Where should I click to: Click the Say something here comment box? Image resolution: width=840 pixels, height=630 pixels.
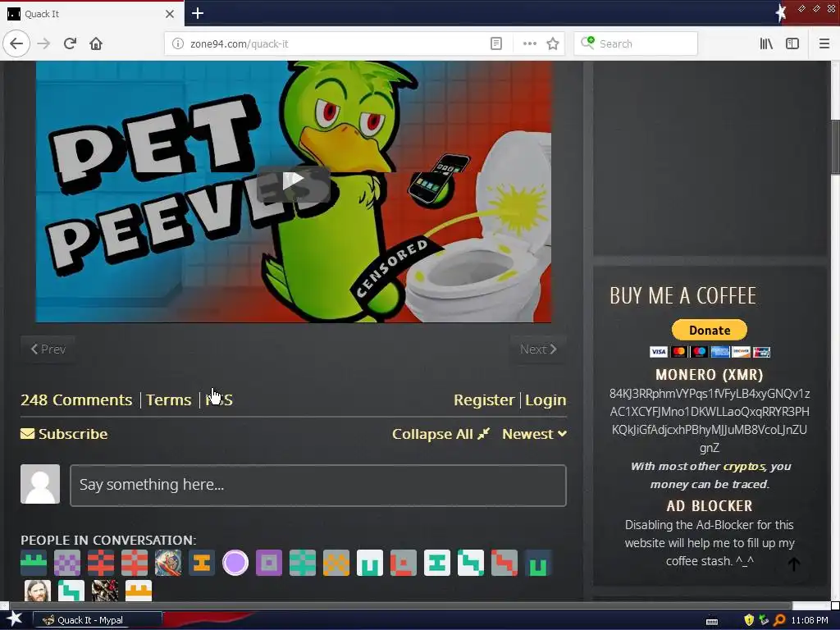tap(318, 486)
